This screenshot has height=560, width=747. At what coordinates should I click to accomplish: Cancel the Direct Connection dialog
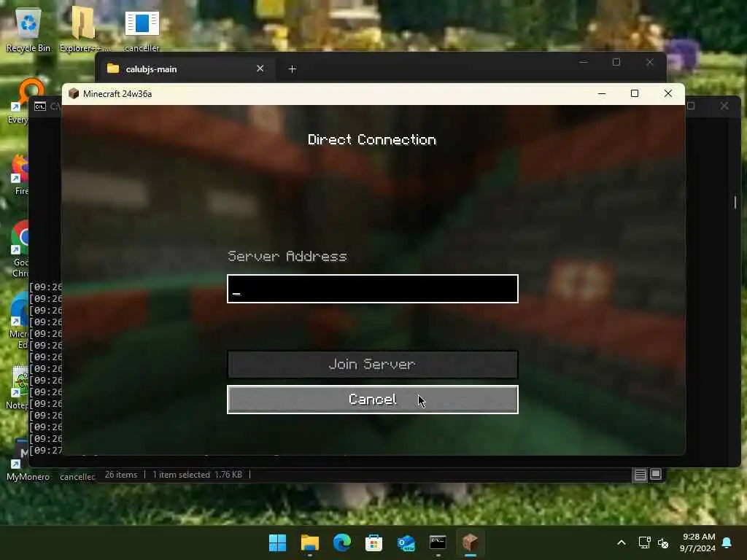[373, 400]
